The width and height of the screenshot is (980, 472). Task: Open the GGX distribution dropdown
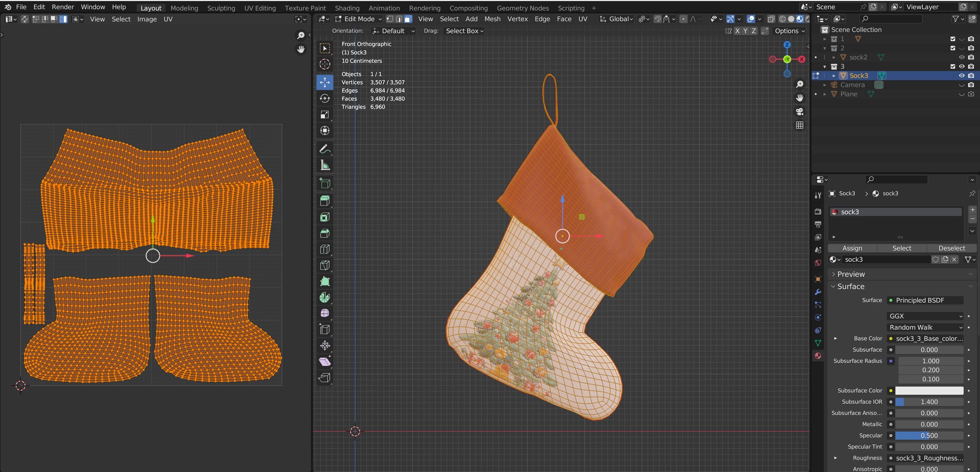(926, 316)
